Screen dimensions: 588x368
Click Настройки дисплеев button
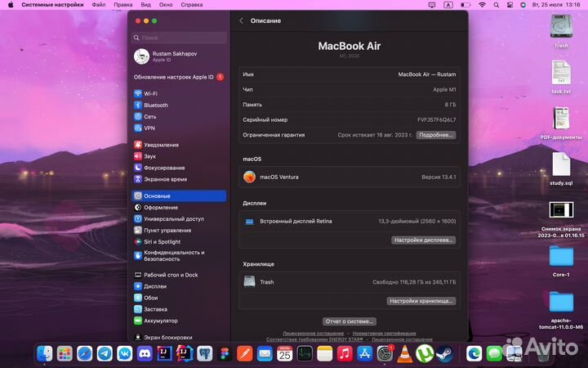click(x=423, y=240)
